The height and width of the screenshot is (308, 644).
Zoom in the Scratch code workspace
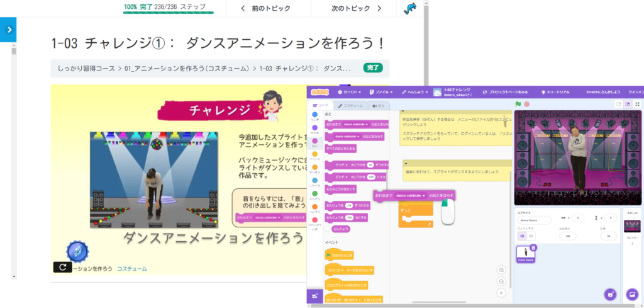[501, 270]
